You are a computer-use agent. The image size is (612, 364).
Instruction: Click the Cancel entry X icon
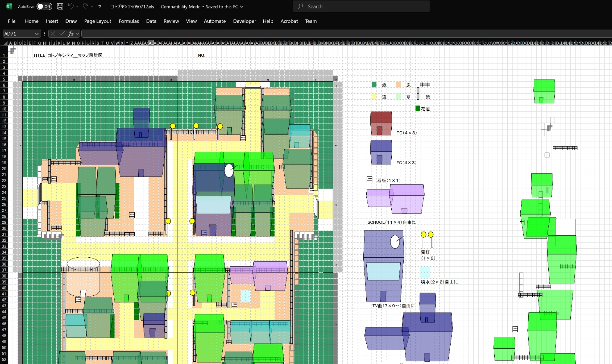pos(53,34)
